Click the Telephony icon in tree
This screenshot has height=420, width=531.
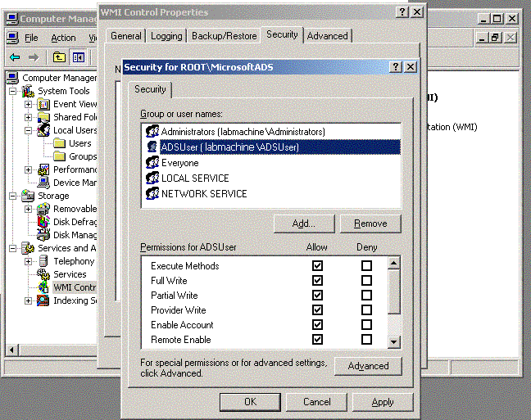[x=43, y=261]
